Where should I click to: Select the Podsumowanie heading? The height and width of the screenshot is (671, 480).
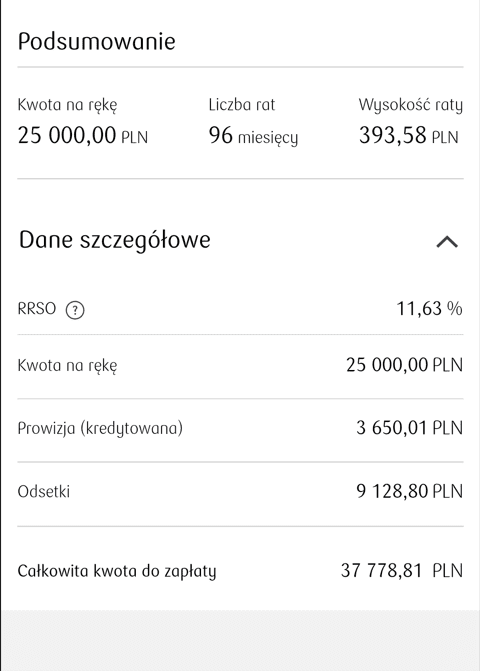pyautogui.click(x=97, y=42)
